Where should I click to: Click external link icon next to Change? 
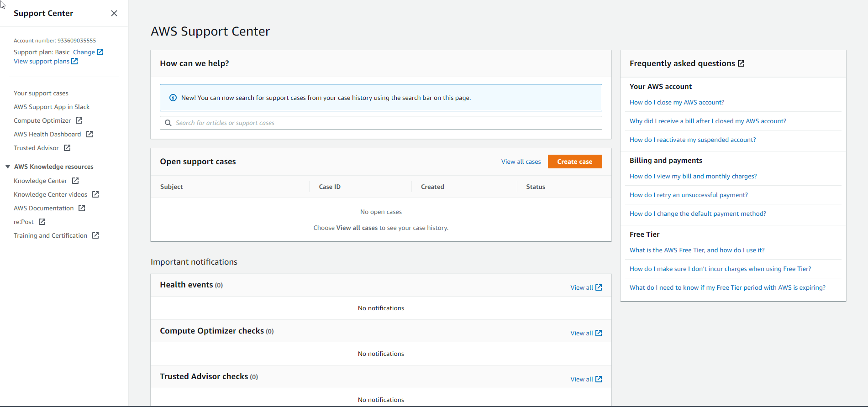[x=100, y=52]
